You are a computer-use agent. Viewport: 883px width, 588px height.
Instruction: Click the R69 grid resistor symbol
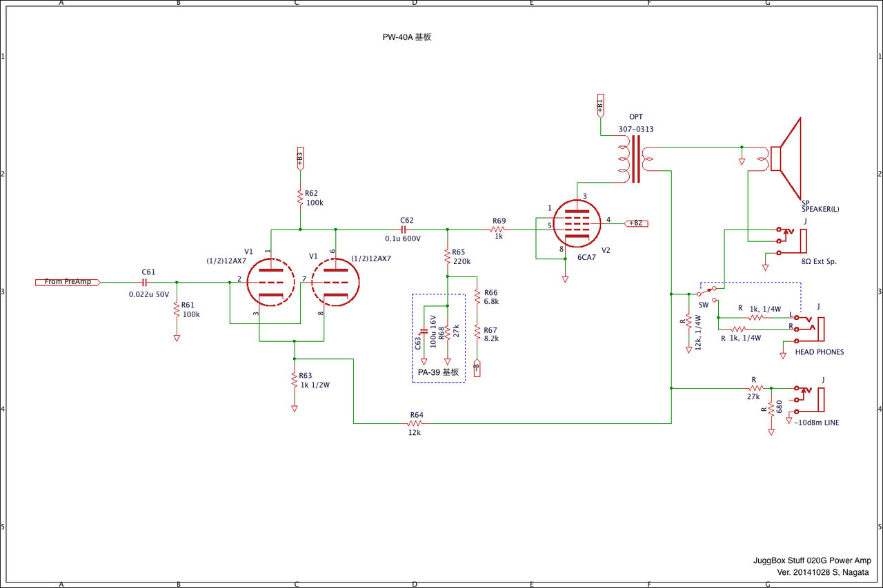click(x=498, y=229)
